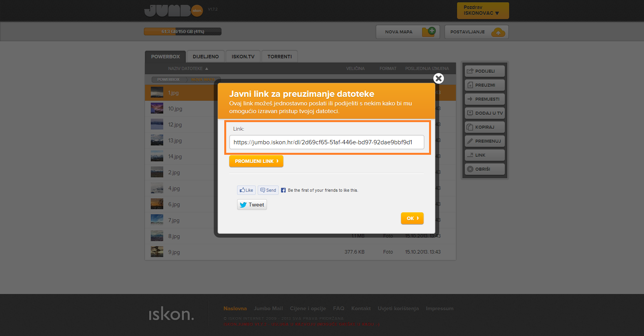This screenshot has height=336, width=644.
Task: Open the Jumbo Mail footer link
Action: tap(268, 308)
